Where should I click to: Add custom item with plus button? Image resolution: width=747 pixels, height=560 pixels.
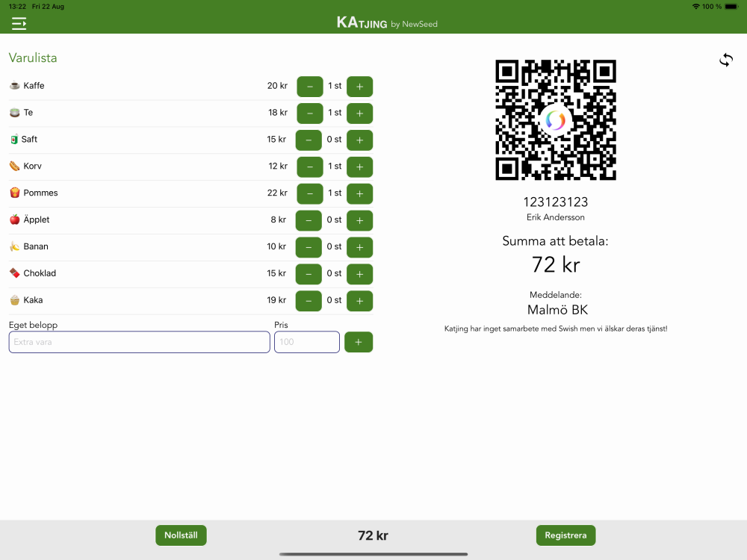coord(359,342)
